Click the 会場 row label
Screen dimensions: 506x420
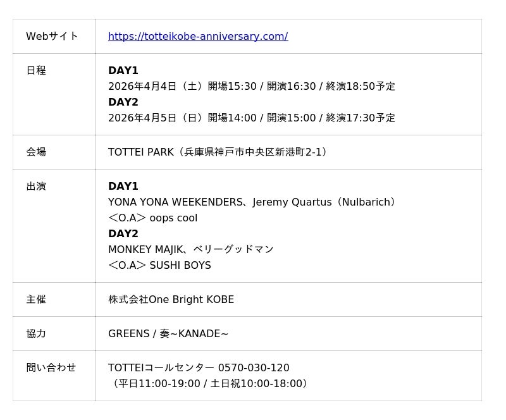click(36, 152)
